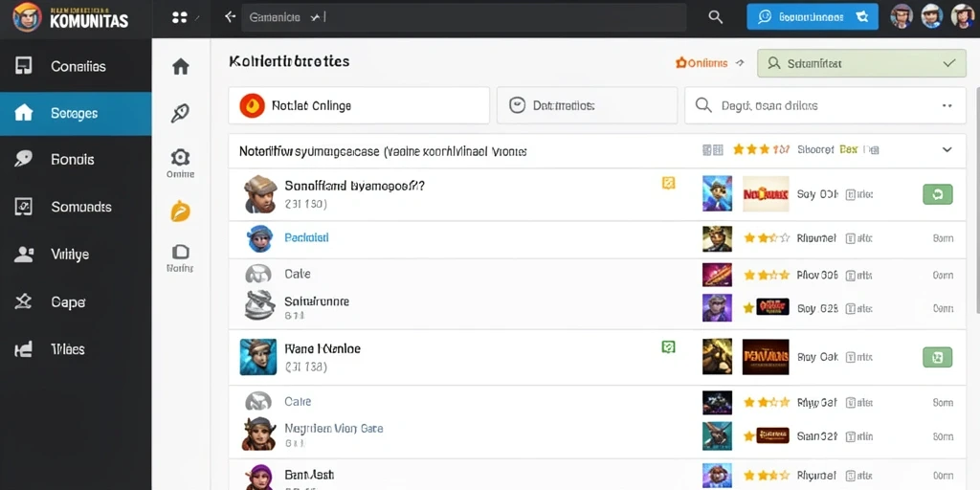Open the game thumbnail in Paolmietl row
This screenshot has width=980, height=490.
click(717, 238)
